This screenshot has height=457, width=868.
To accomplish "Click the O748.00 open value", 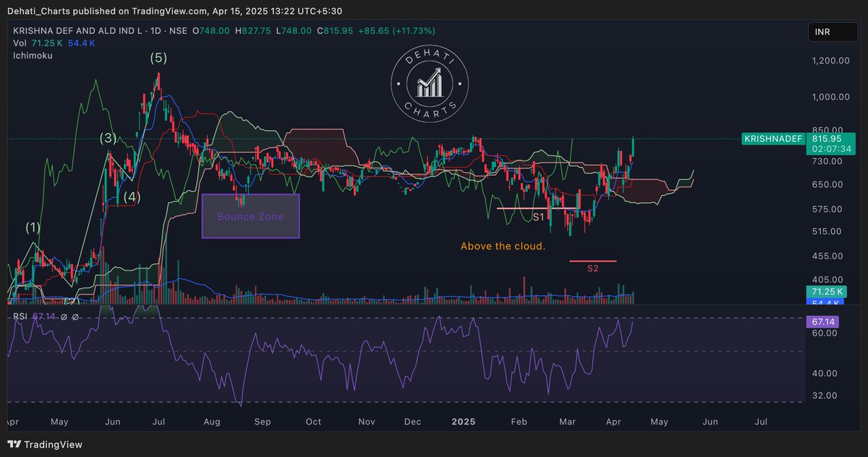I will (211, 31).
